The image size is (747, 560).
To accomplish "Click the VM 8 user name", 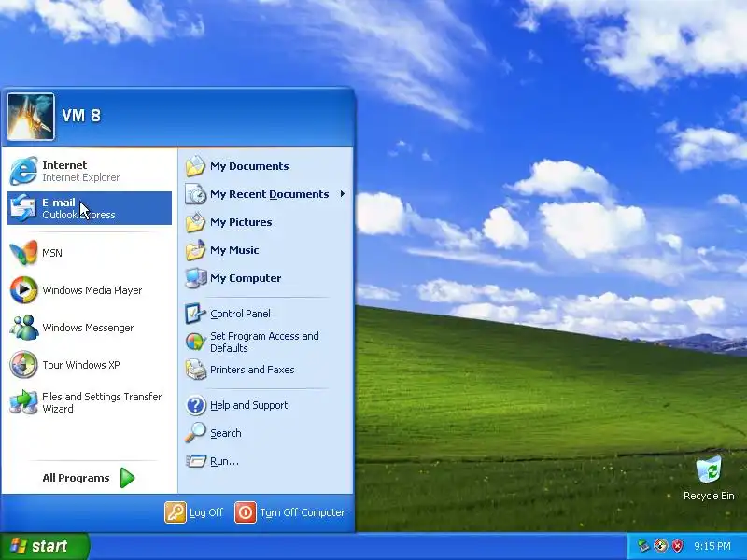I will click(x=81, y=115).
